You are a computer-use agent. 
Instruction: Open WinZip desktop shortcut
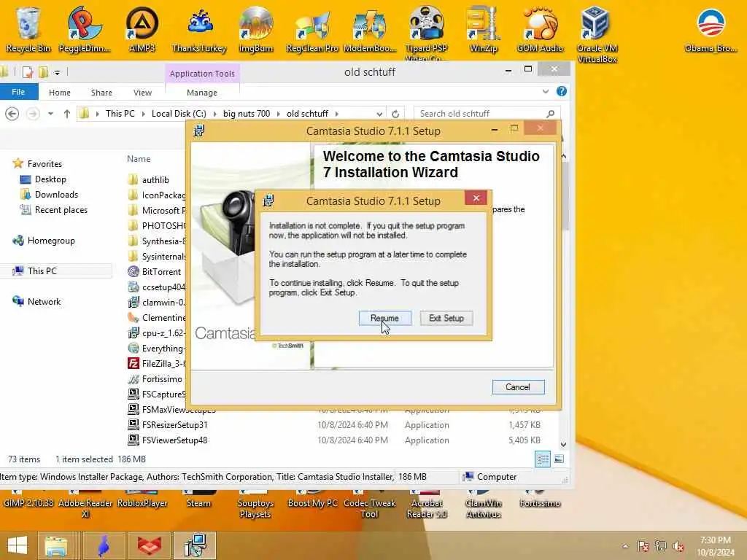pyautogui.click(x=483, y=29)
